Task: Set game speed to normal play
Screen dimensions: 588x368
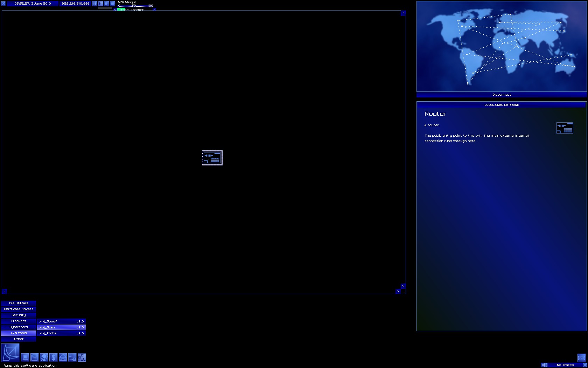Action: coord(100,4)
